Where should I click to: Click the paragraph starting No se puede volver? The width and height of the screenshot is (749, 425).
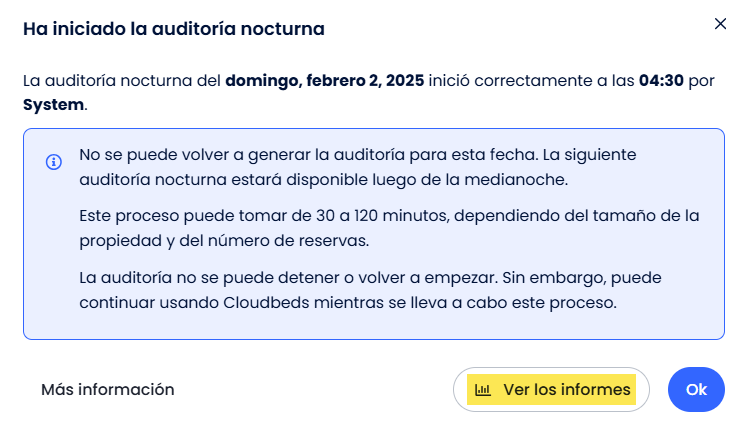click(358, 167)
